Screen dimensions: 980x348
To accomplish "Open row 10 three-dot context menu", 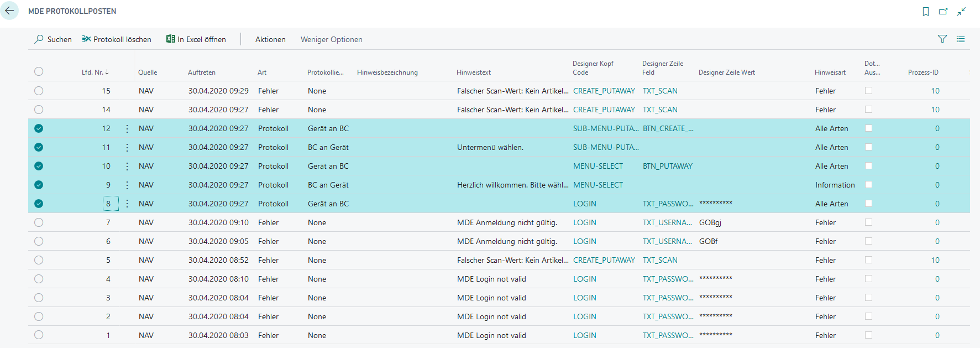I will [x=127, y=166].
